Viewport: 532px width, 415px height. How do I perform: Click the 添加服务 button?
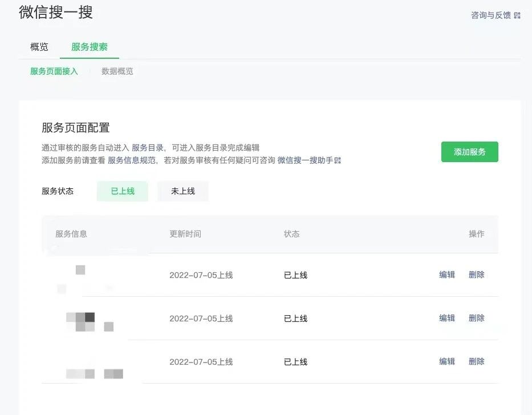click(x=470, y=152)
